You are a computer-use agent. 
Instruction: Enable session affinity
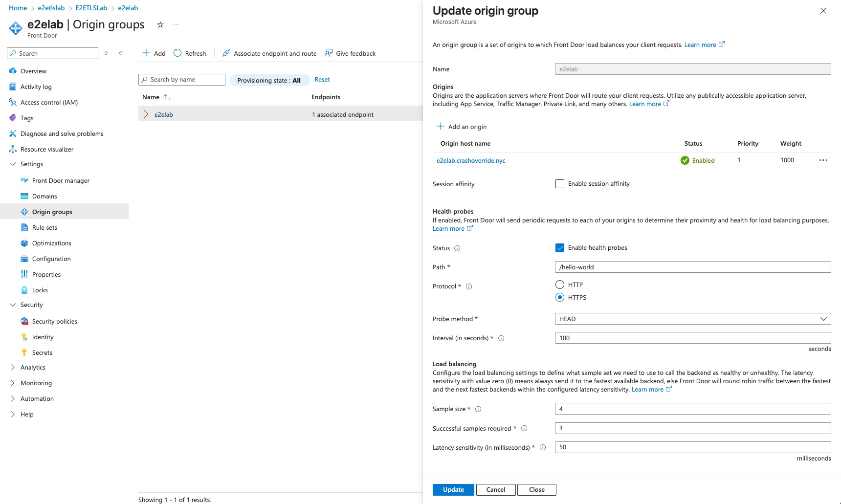tap(560, 184)
